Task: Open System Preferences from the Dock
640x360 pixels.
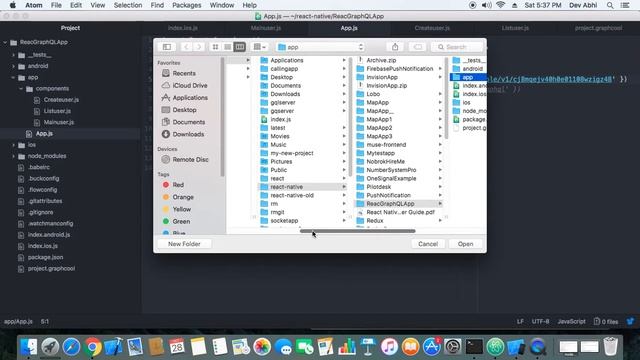Action: pos(453,347)
